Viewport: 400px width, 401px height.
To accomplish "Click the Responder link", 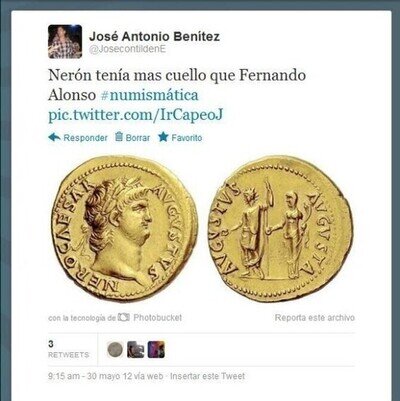I will [85, 138].
